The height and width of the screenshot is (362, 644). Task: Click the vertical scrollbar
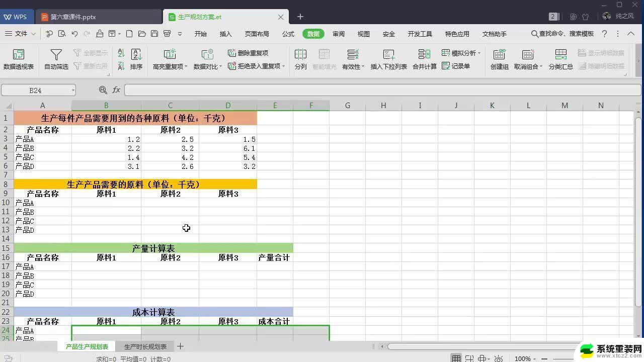click(x=638, y=211)
